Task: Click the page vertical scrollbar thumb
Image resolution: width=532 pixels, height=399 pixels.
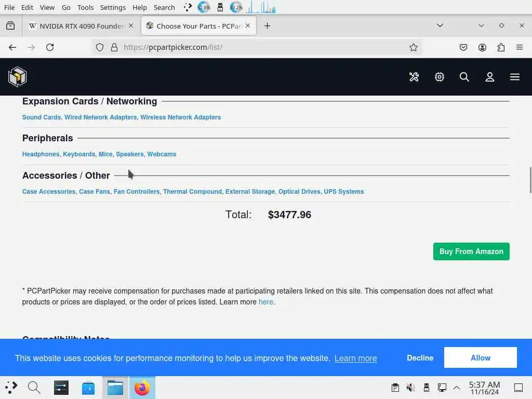Action: pyautogui.click(x=530, y=180)
